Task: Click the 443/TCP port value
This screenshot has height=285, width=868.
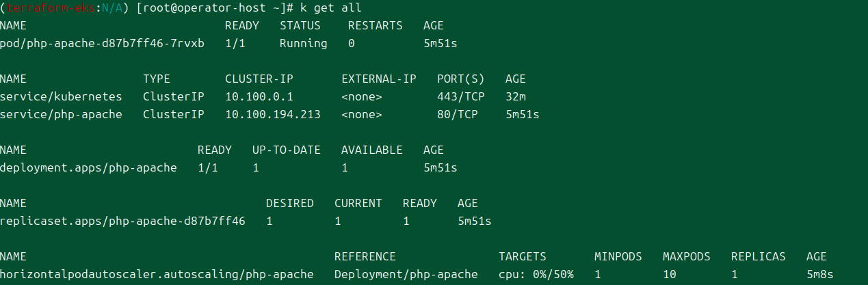Action: click(461, 97)
